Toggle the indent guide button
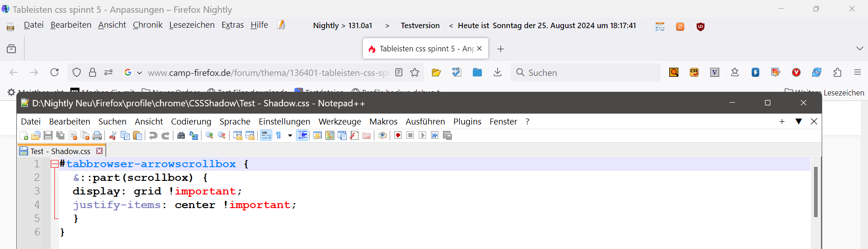This screenshot has width=868, height=249. (302, 135)
